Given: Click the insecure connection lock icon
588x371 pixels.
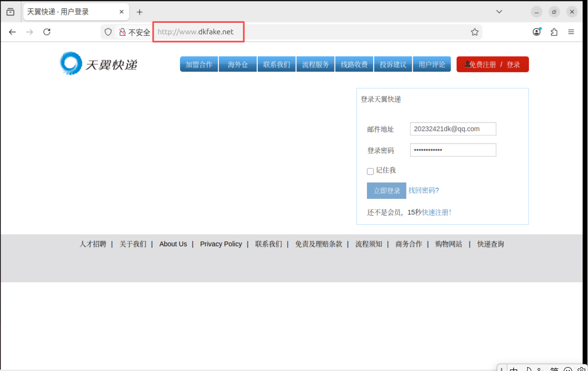Looking at the screenshot, I should point(122,32).
